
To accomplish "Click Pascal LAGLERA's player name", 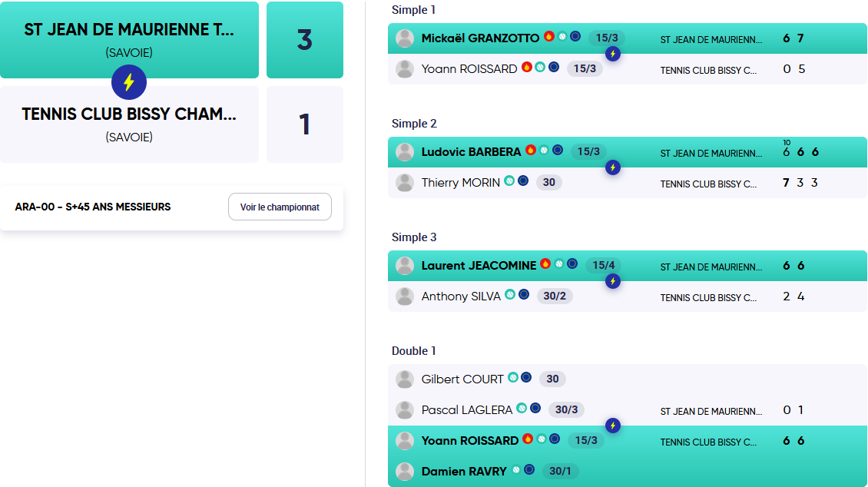I will tap(467, 410).
